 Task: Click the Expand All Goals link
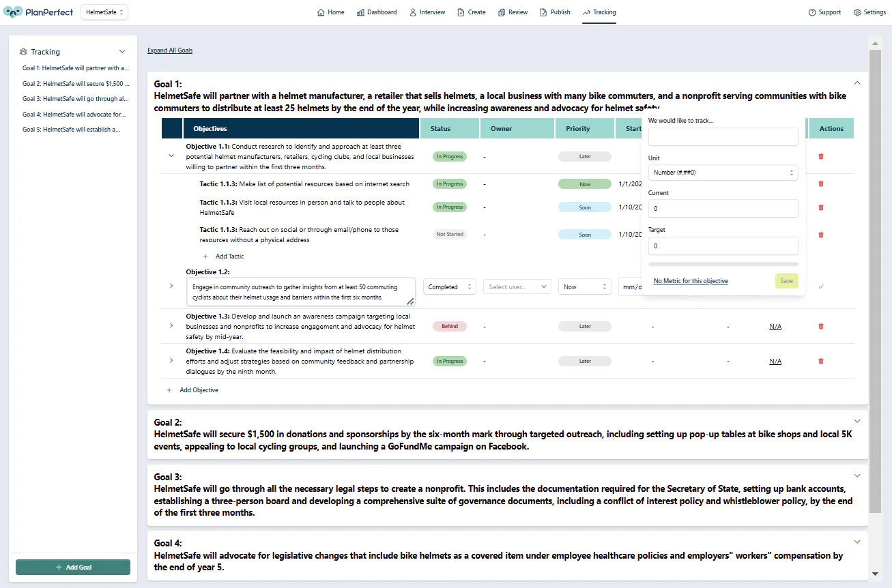170,50
